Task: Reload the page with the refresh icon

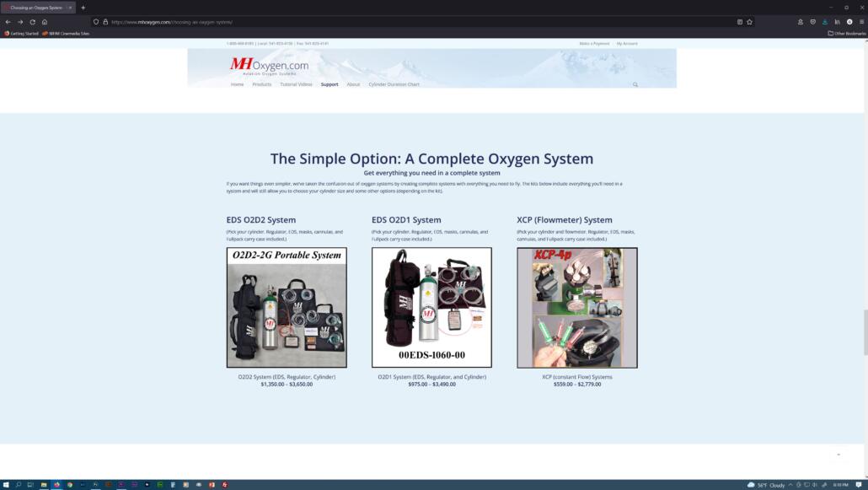Action: pyautogui.click(x=32, y=22)
